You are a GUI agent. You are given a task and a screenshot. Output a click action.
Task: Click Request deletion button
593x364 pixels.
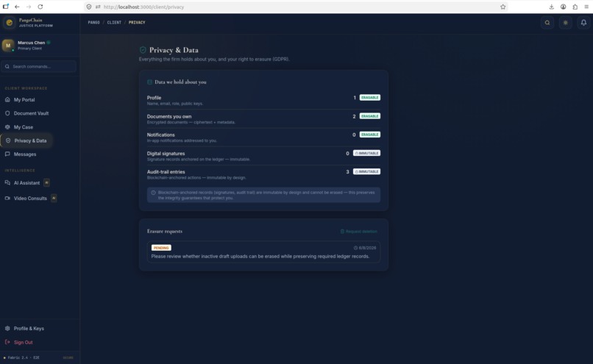tap(358, 232)
